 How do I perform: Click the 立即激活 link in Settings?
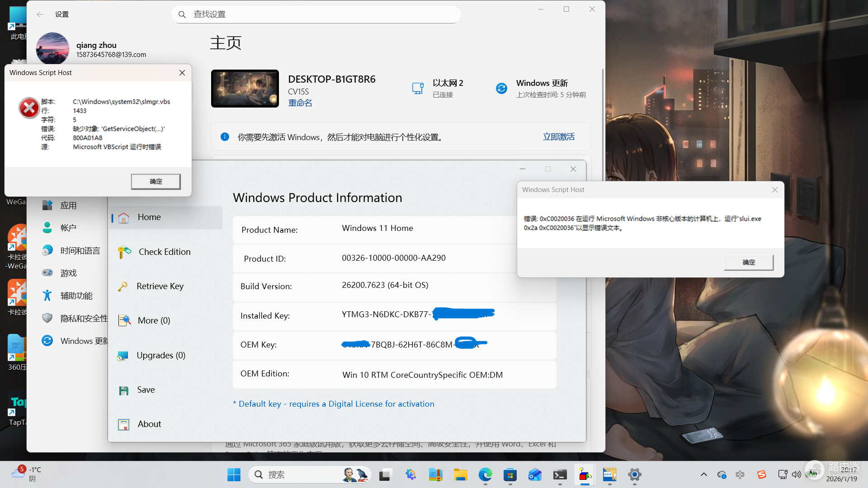click(x=559, y=137)
